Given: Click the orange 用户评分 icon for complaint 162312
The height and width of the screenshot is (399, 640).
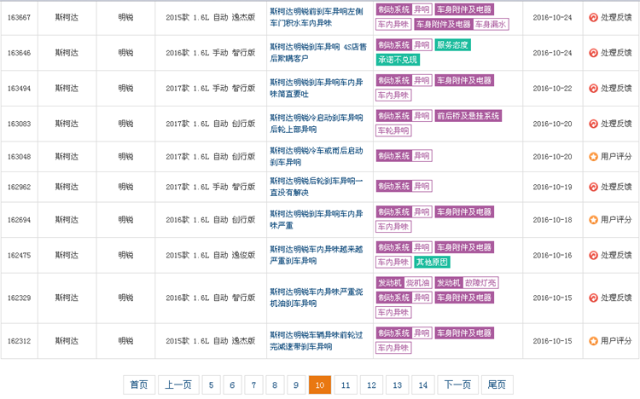Looking at the screenshot, I should [x=593, y=341].
